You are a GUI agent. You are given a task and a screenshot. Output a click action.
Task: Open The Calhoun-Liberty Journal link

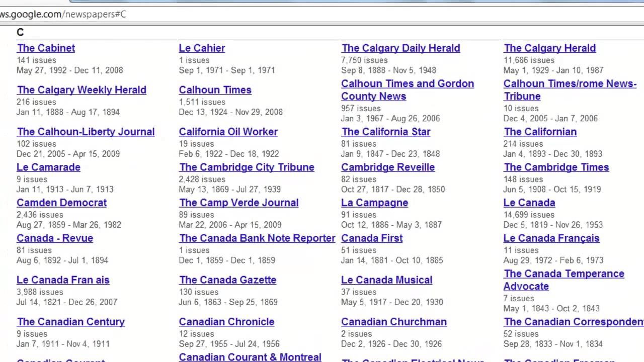click(x=86, y=132)
